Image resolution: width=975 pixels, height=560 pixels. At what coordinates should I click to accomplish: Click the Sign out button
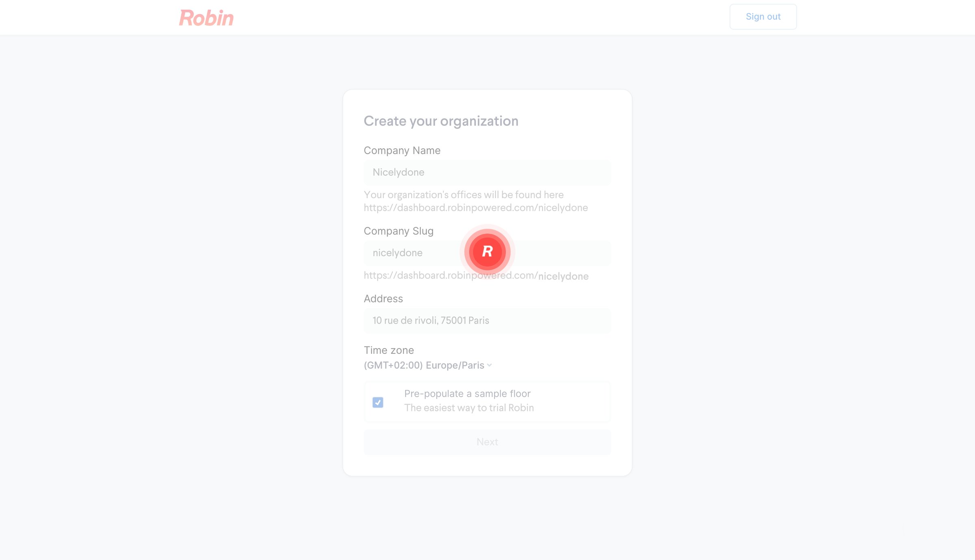coord(763,17)
